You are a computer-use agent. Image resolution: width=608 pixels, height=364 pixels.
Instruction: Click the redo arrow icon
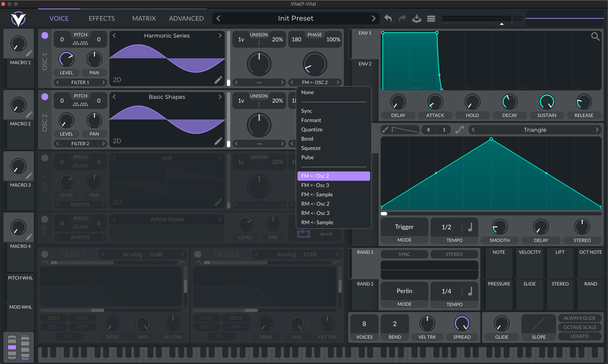[x=402, y=18]
